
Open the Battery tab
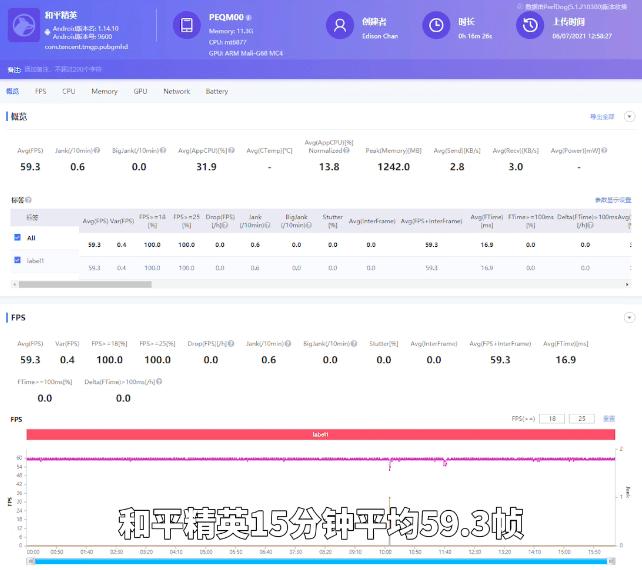tap(217, 91)
